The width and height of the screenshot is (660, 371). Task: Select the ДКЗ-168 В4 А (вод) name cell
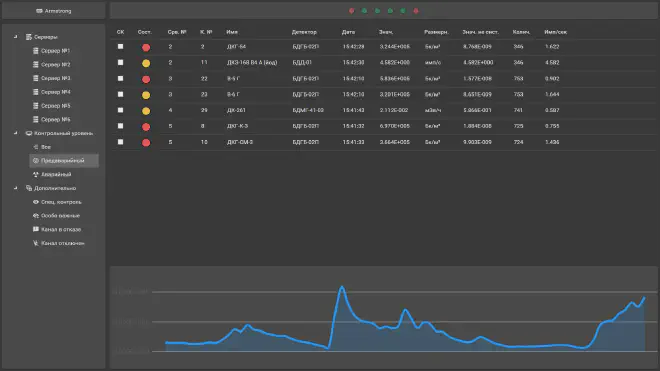pyautogui.click(x=252, y=62)
